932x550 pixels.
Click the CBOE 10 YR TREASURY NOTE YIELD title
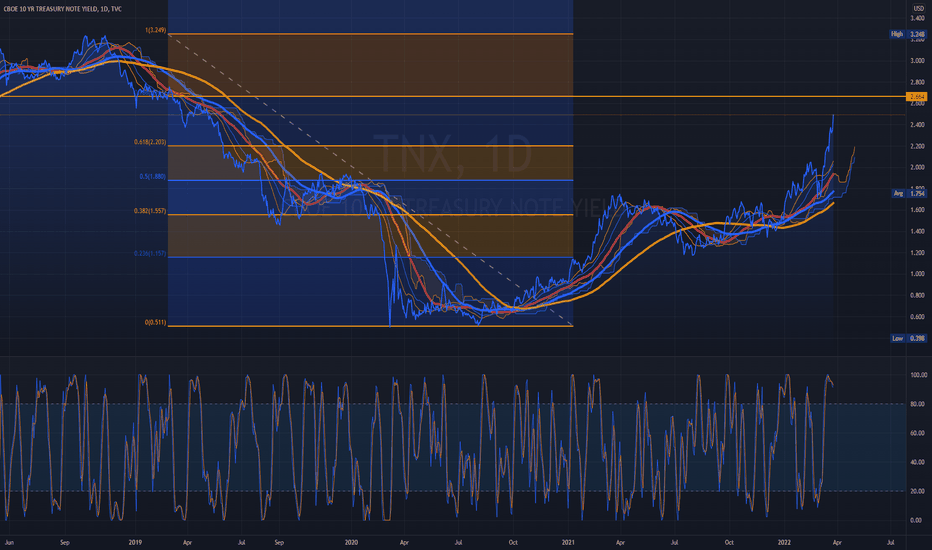point(62,9)
